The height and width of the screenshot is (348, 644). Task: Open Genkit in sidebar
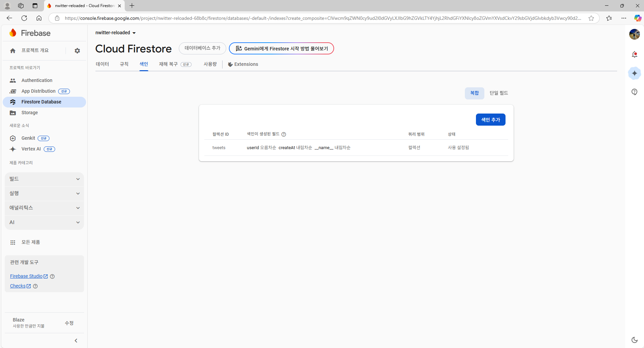[44, 138]
